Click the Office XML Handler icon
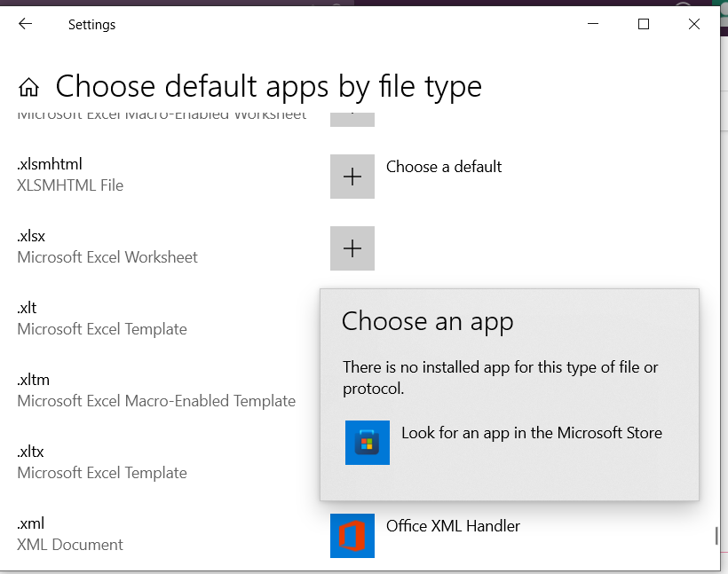728x574 pixels. coord(352,536)
